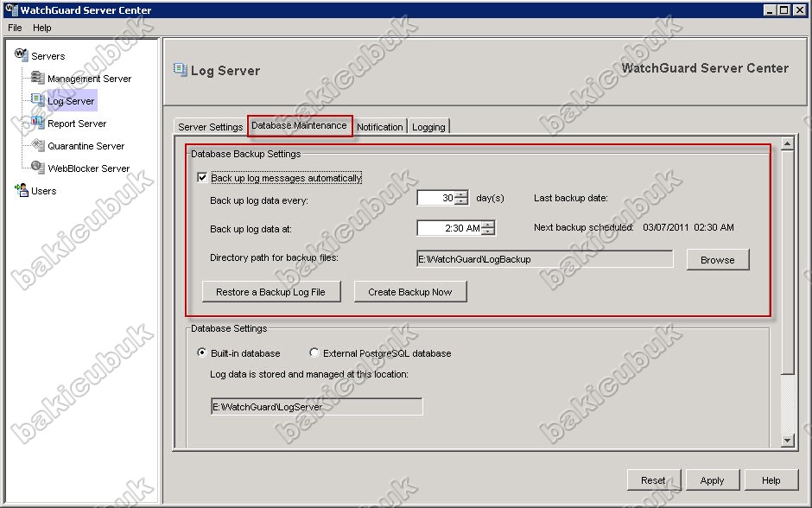
Task: Click the next backup date '03/07/2011 02:30 AM'
Action: (688, 227)
